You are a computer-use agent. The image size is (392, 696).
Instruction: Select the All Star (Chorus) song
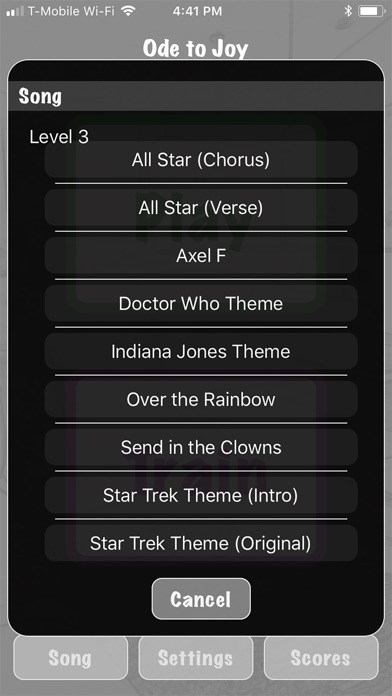click(x=201, y=160)
